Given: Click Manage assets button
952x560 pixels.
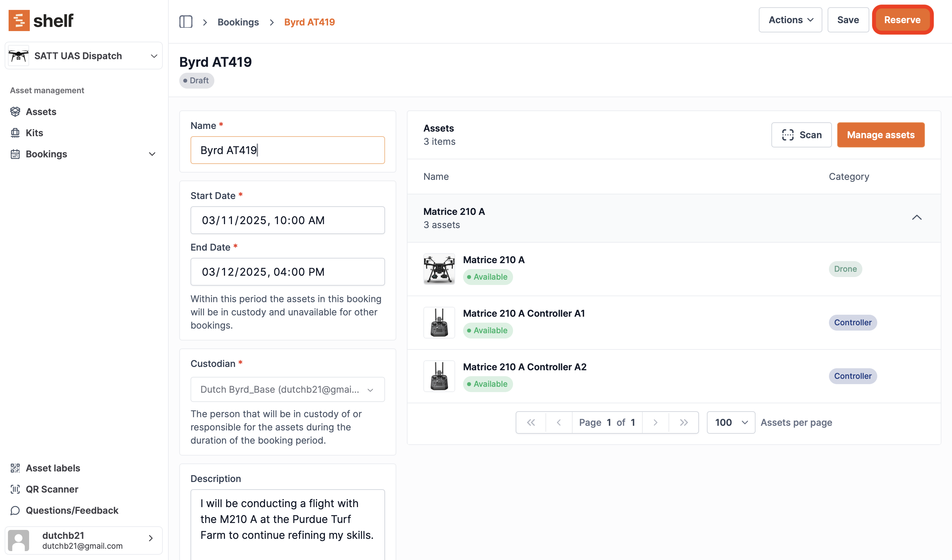Looking at the screenshot, I should coord(880,135).
